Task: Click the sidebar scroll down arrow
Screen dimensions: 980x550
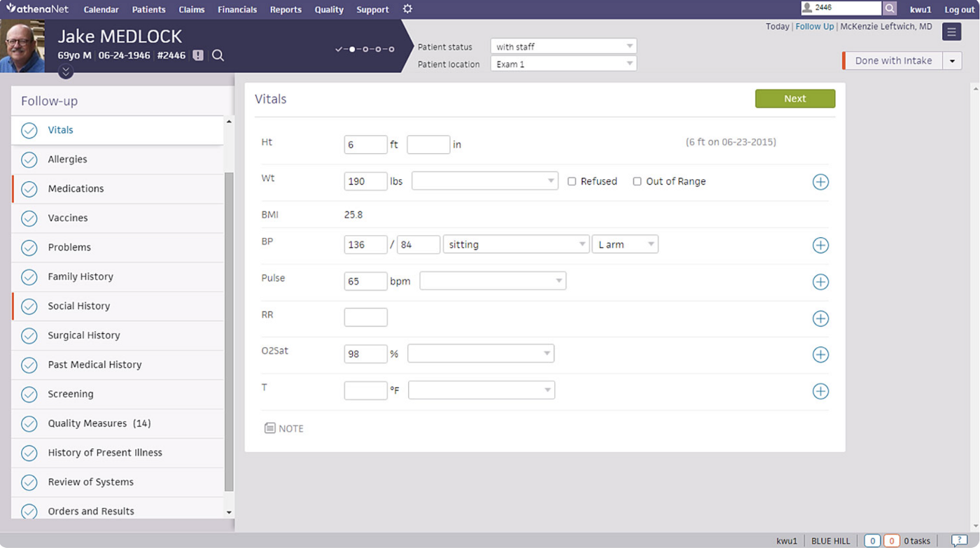Action: (x=229, y=512)
